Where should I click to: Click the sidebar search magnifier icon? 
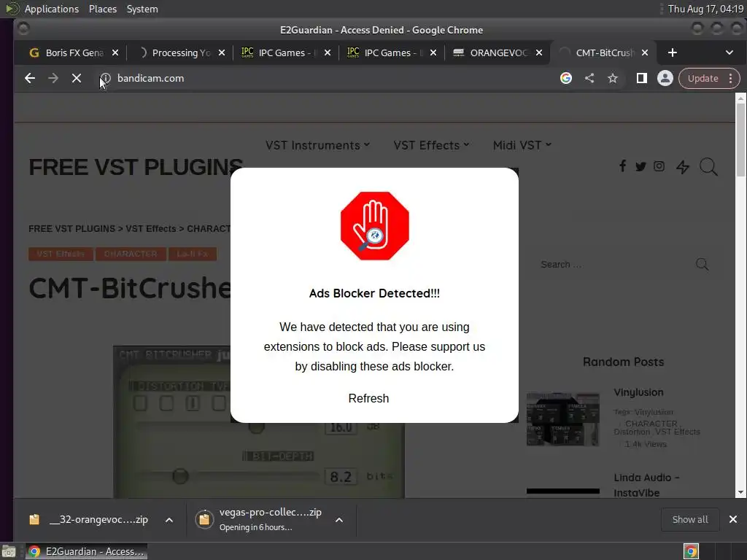tap(703, 264)
